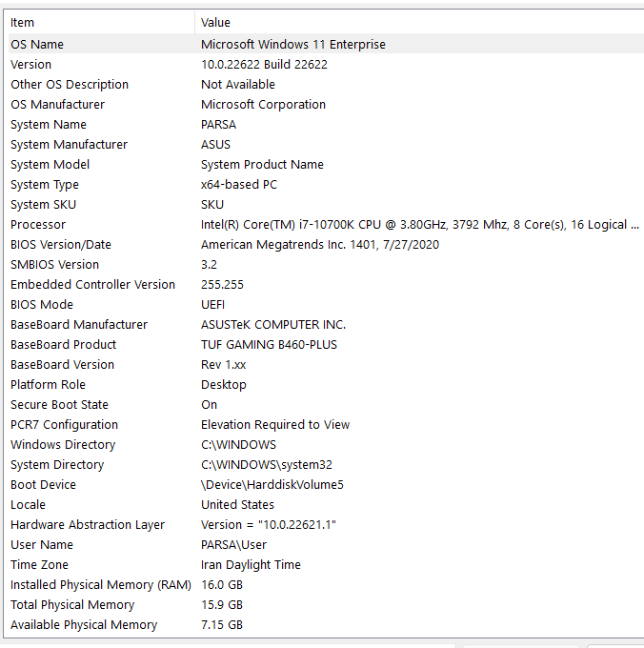Image resolution: width=644 pixels, height=648 pixels.
Task: Click the x64-based PC value
Action: click(239, 185)
